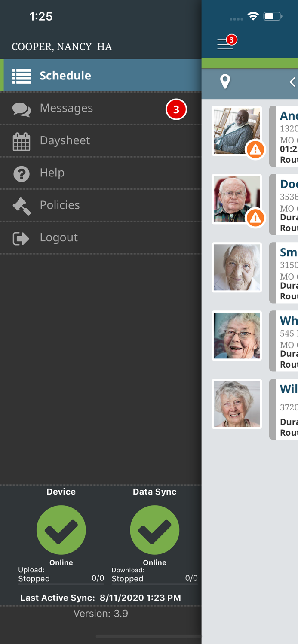298x644 pixels.
Task: Open the Messages menu item
Action: pos(101,109)
